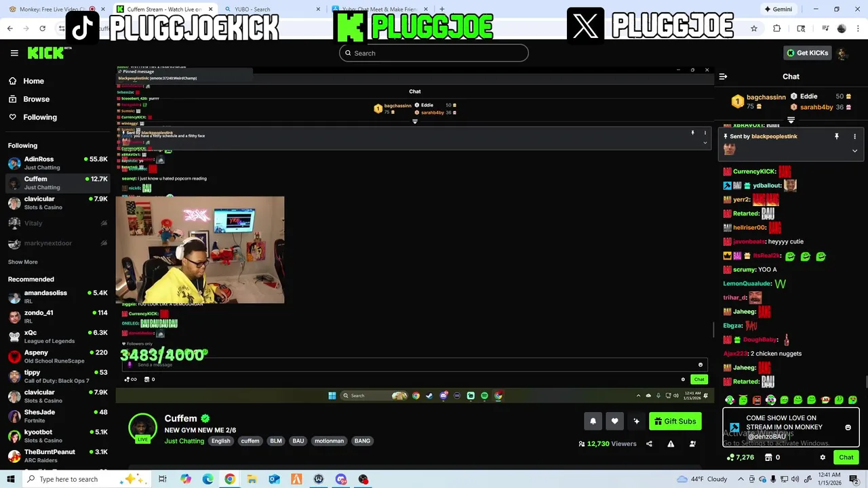Click the sparkle subscribe icon button
This screenshot has height=488, width=868.
(636, 421)
